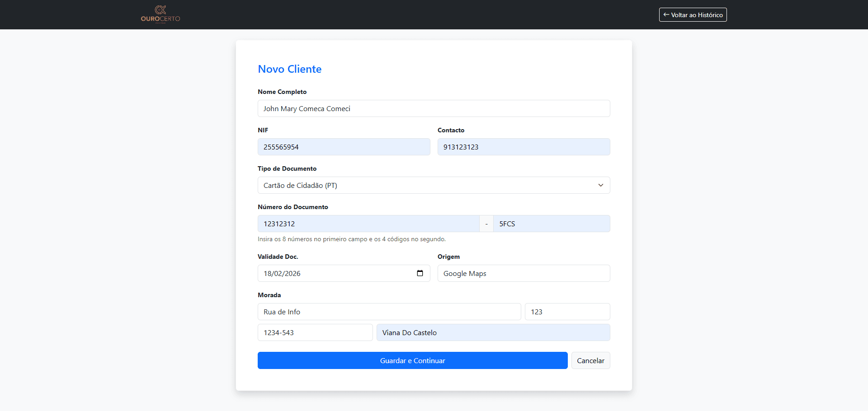
Task: Click the document number field showing 12312312
Action: coord(368,224)
